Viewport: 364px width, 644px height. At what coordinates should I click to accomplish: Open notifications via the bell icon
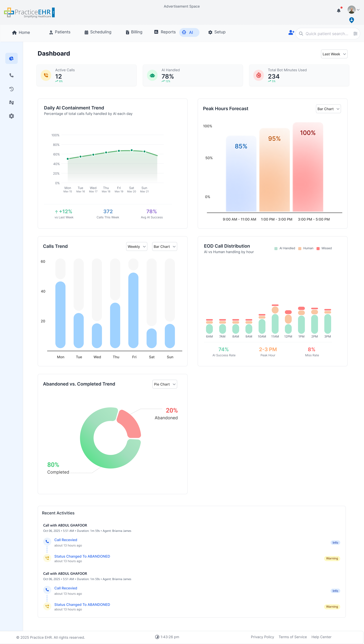click(339, 10)
